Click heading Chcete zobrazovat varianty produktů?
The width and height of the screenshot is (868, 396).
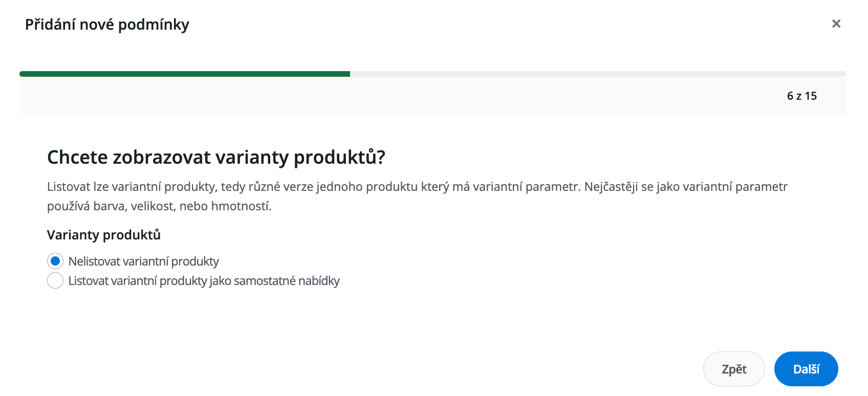pos(215,157)
